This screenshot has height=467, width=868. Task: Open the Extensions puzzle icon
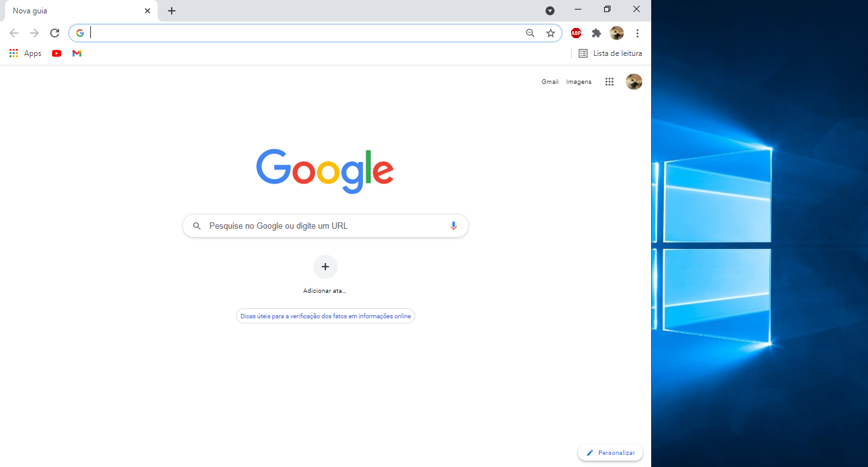click(x=596, y=33)
